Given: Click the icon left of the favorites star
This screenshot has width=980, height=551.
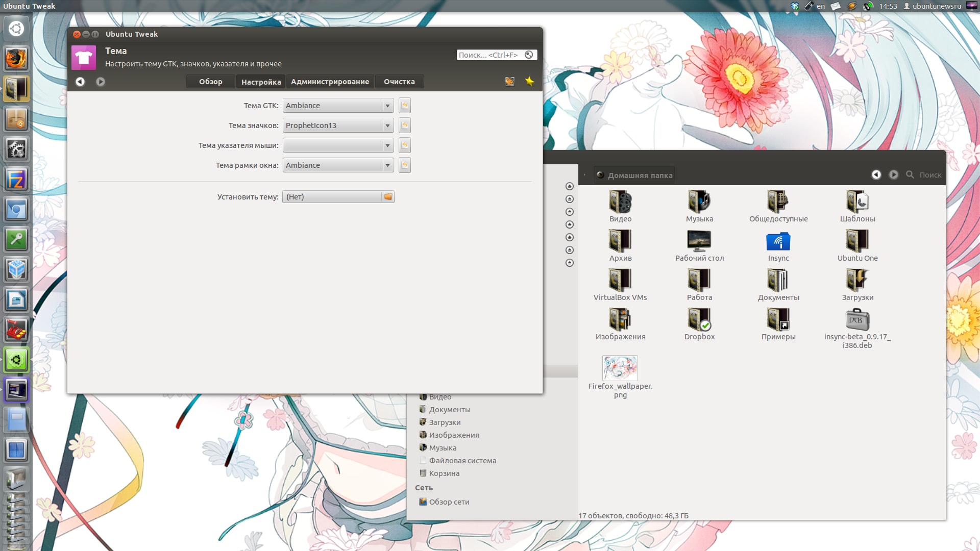Looking at the screenshot, I should pyautogui.click(x=509, y=81).
